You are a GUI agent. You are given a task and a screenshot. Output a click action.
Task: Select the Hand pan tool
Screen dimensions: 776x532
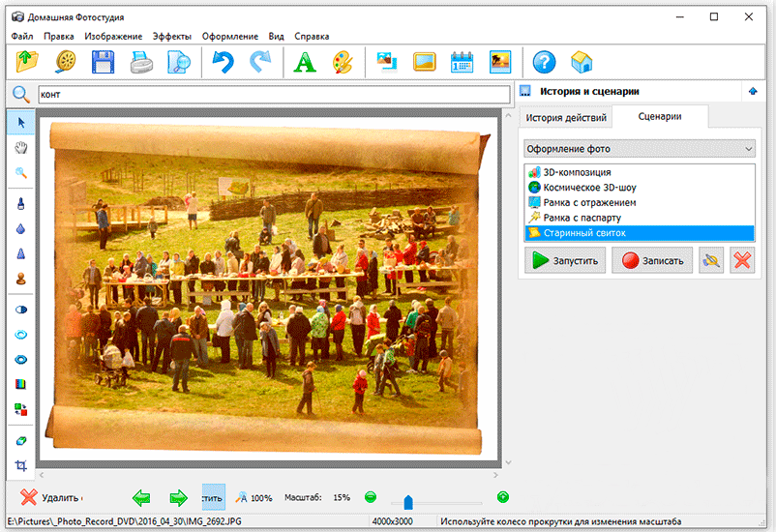pos(20,147)
